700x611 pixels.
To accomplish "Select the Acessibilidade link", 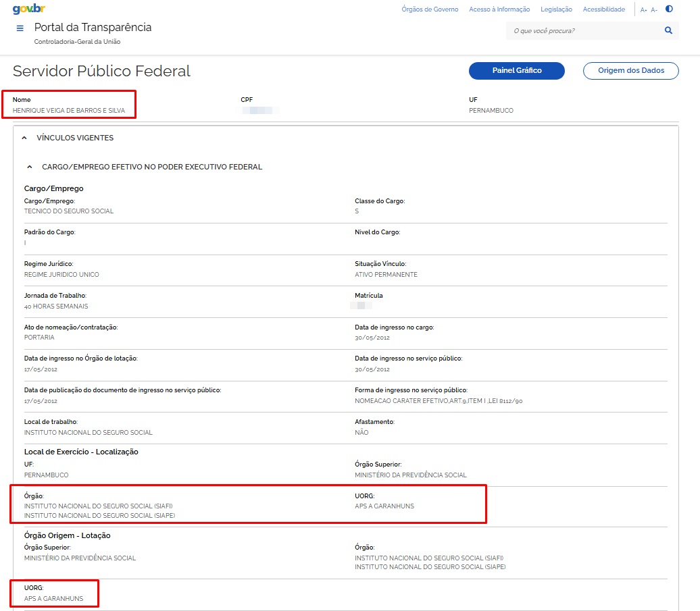I will pos(603,9).
